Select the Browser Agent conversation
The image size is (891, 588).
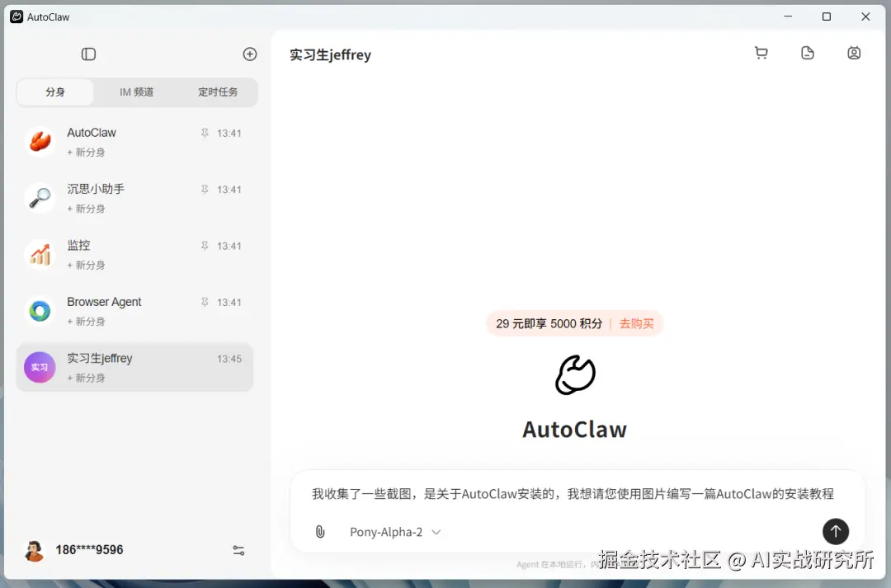click(134, 311)
